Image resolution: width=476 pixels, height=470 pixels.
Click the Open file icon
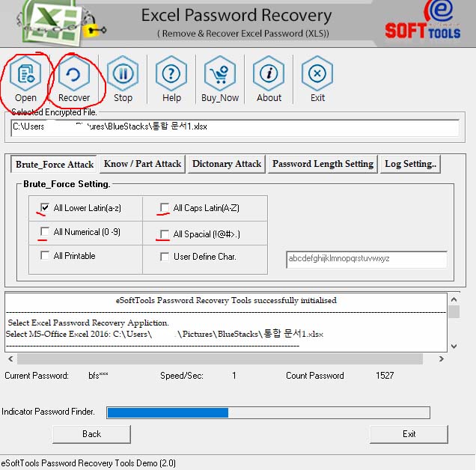tap(25, 74)
